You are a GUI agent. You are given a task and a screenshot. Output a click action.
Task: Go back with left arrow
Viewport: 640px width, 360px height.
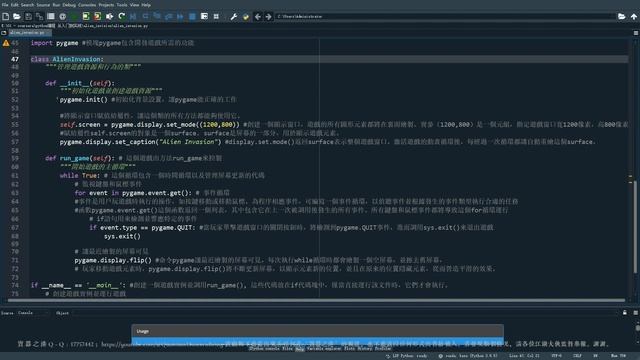click(258, 16)
